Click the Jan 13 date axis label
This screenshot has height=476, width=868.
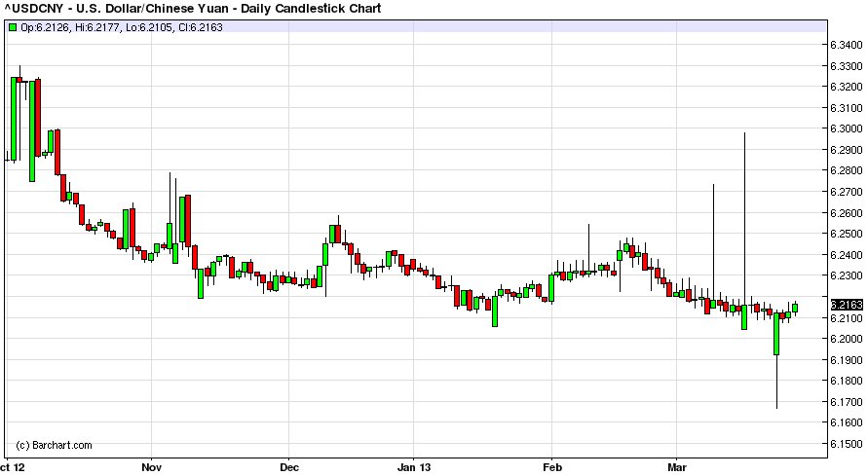click(413, 467)
